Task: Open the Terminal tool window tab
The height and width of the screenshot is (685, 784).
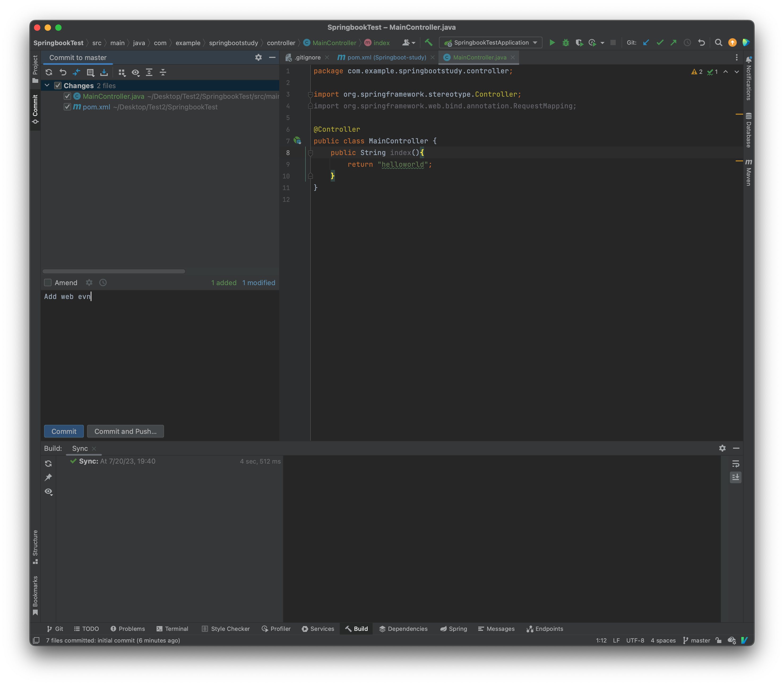Action: pos(172,629)
